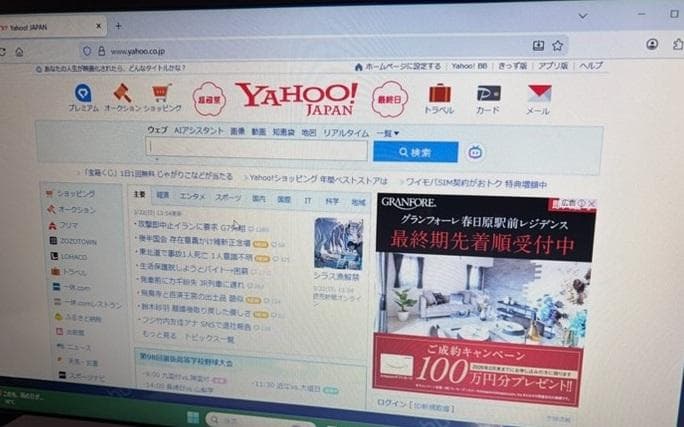Select the 知恵袋 search type
The width and height of the screenshot is (684, 427).
pos(284,132)
